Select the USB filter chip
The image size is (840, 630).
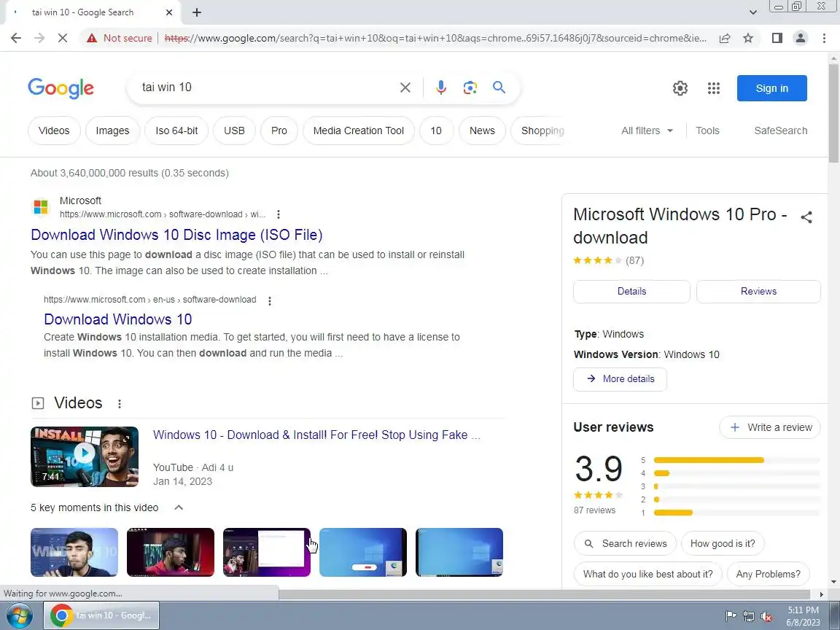pyautogui.click(x=234, y=131)
